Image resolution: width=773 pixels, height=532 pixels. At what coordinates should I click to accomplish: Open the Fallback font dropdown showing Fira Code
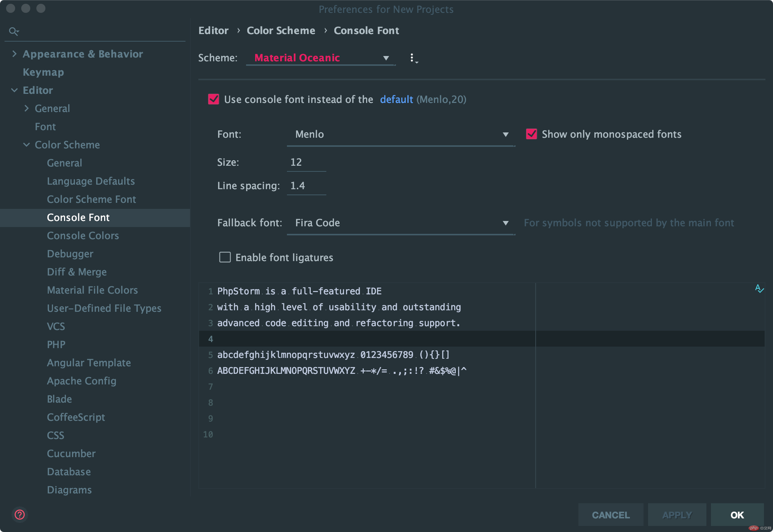tap(401, 223)
